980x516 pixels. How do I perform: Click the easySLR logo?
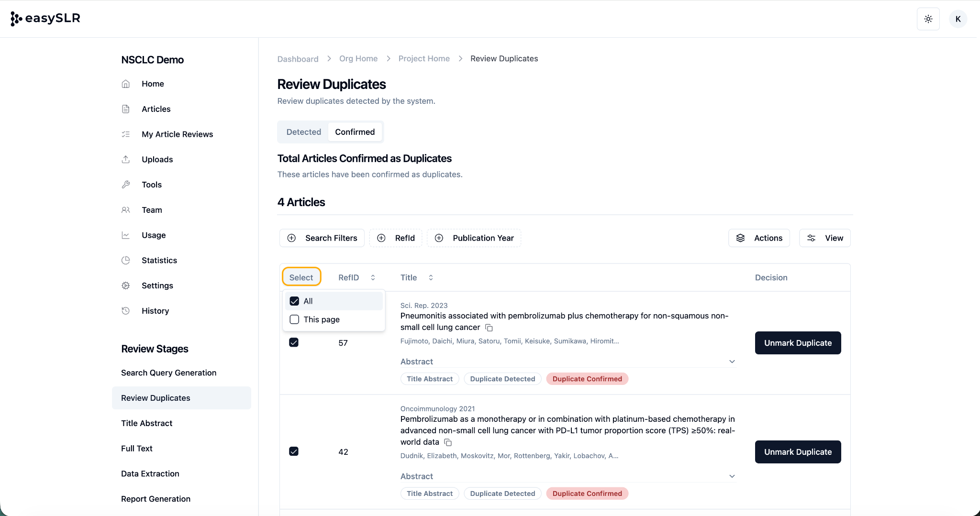pyautogui.click(x=45, y=18)
